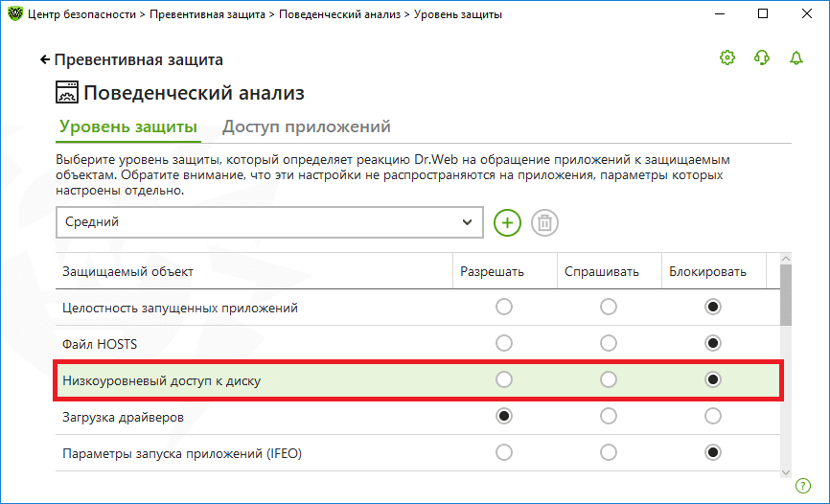Select Параметры запуска приложений (IFEO) row label
The height and width of the screenshot is (504, 830).
182,454
